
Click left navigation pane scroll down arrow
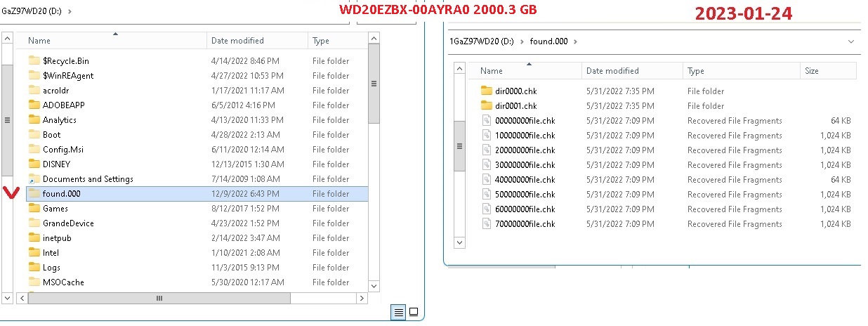tap(6, 298)
